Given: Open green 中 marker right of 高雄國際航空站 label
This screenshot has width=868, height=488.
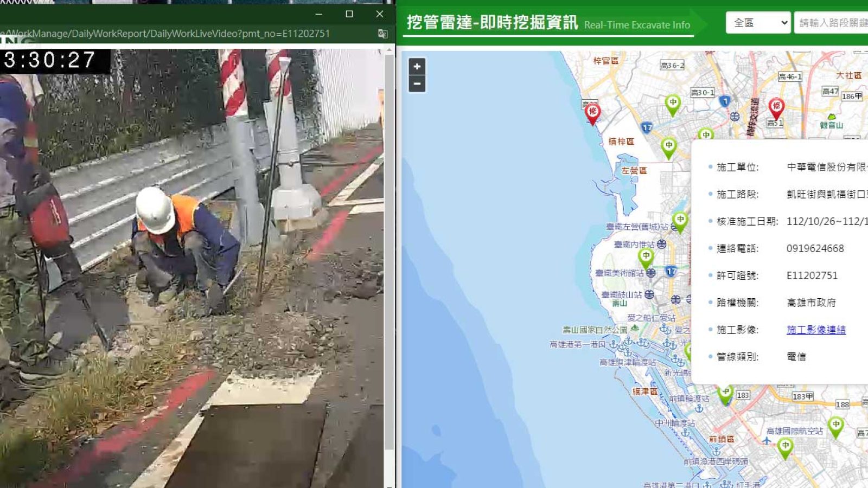Looking at the screenshot, I should click(x=835, y=426).
